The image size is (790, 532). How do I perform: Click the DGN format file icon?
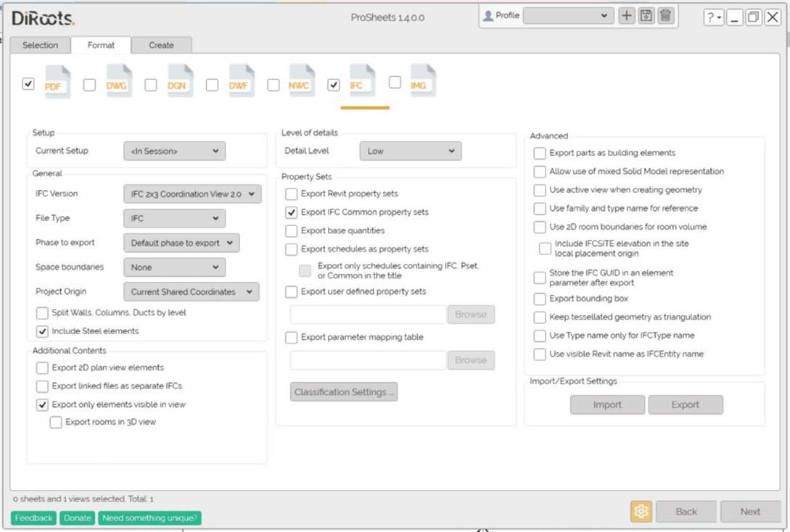[180, 81]
